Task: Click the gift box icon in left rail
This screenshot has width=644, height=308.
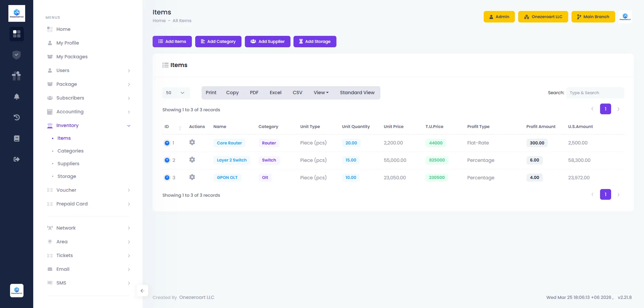Action: [16, 76]
